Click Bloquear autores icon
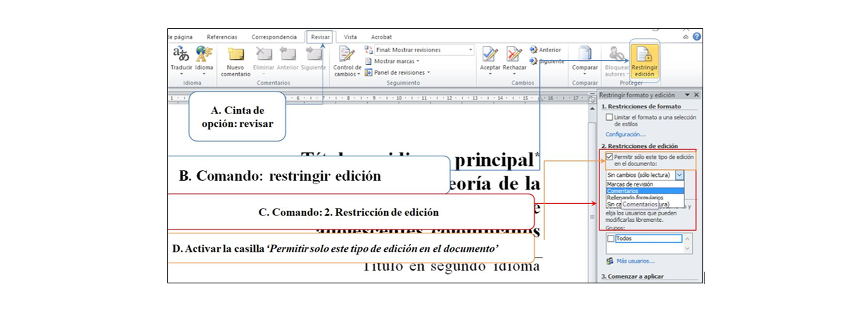Screen dimensions: 868x317 click(616, 54)
